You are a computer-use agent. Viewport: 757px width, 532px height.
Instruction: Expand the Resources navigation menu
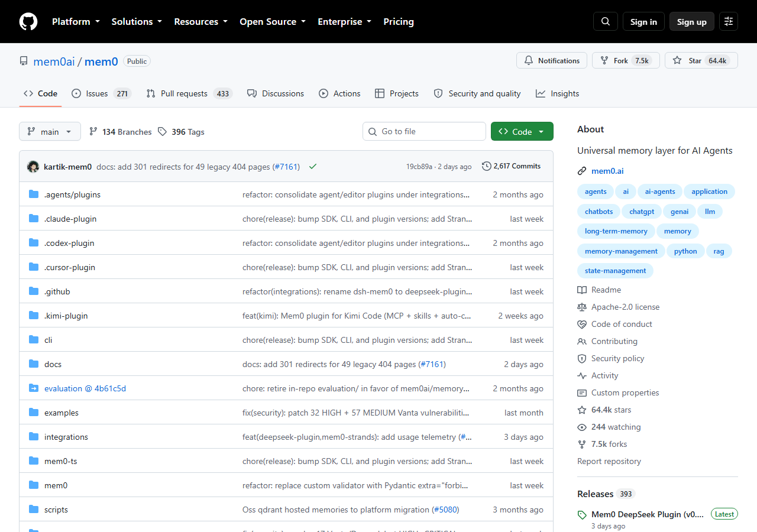(200, 21)
